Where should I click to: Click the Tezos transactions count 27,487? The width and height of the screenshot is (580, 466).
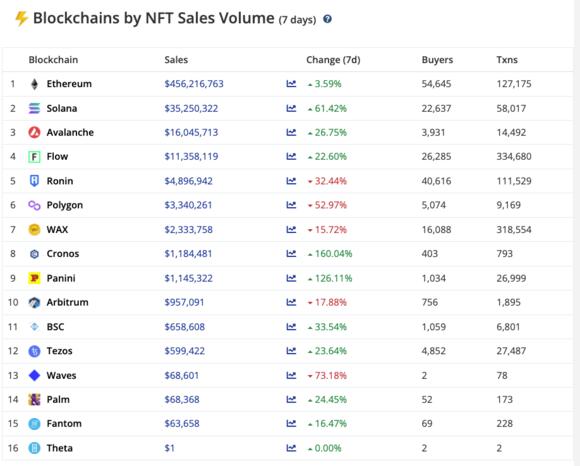(511, 351)
